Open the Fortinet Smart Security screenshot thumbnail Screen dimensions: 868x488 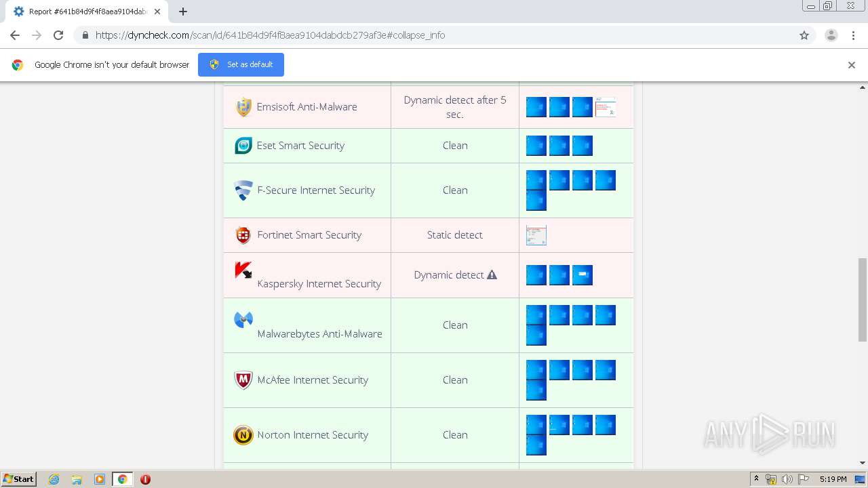click(x=536, y=235)
